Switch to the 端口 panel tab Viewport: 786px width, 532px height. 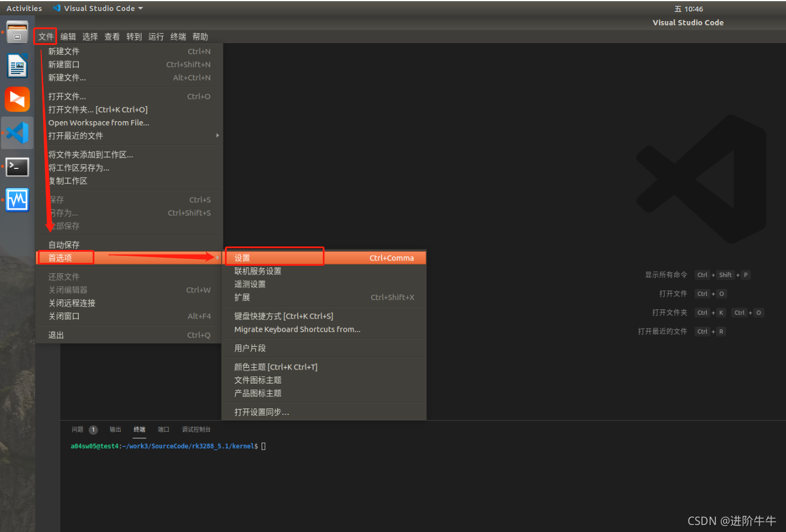[x=164, y=429]
